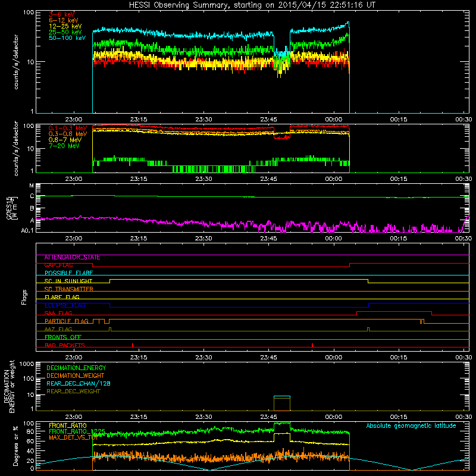Screen dimensions: 476x476
Task: Click the 0.3-0.8 MeV legend entry
Action: pyautogui.click(x=68, y=134)
